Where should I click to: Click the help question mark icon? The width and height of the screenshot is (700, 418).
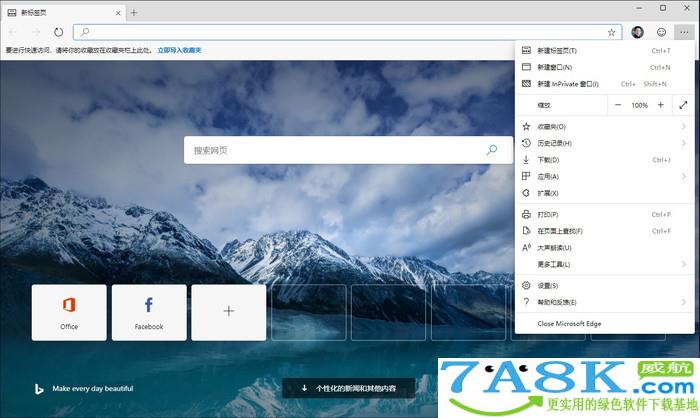point(526,302)
